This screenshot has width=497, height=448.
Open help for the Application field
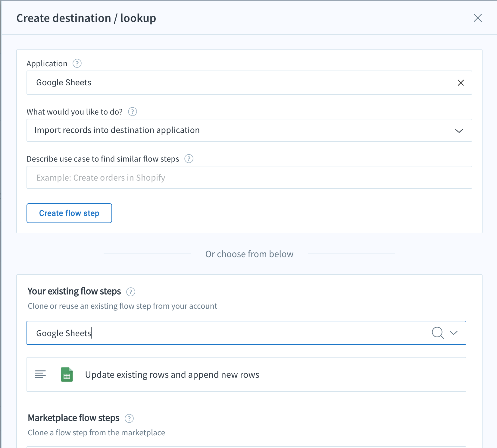click(x=77, y=64)
